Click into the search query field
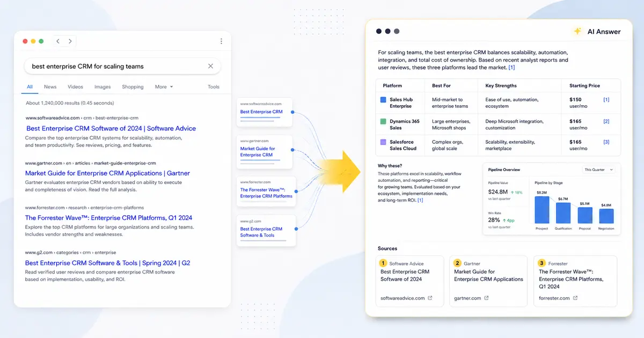This screenshot has height=338, width=644. point(122,66)
